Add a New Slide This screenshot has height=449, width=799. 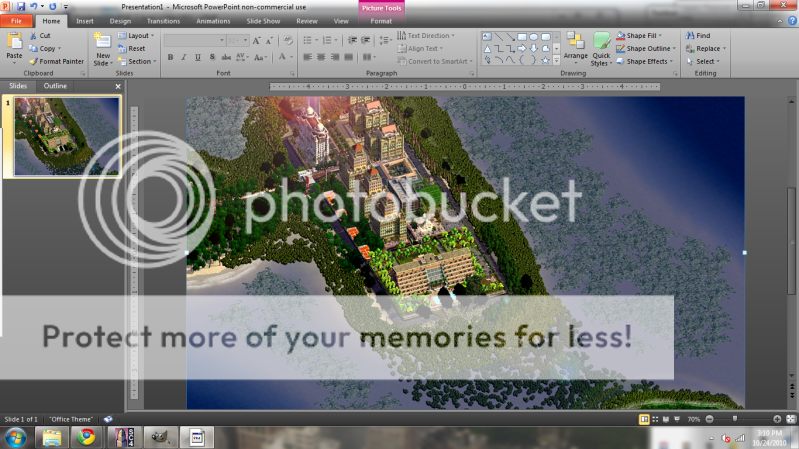coord(103,49)
